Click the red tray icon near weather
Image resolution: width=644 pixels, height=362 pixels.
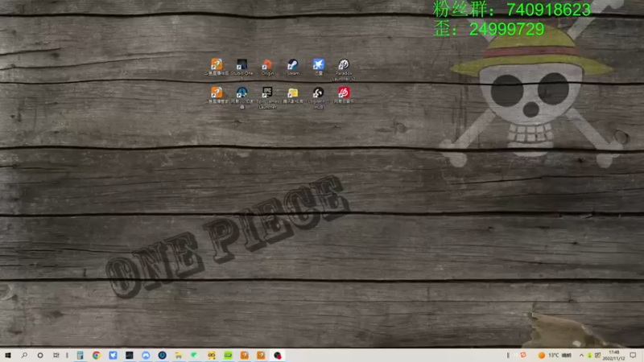[523, 355]
